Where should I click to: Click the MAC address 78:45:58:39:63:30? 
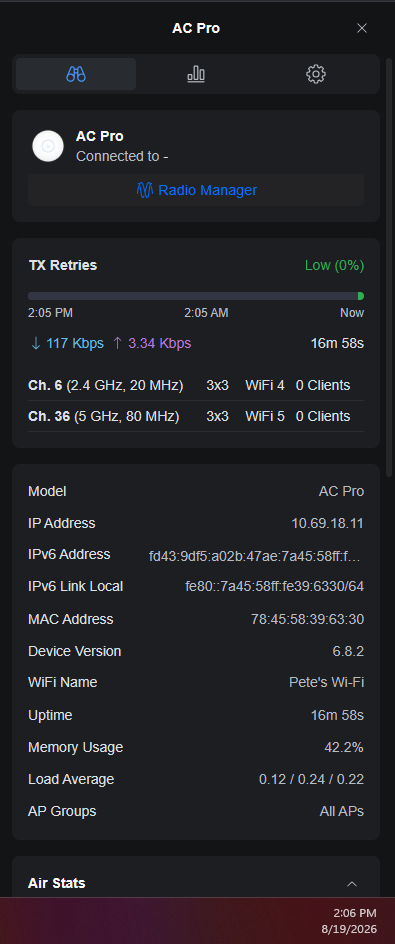[308, 619]
